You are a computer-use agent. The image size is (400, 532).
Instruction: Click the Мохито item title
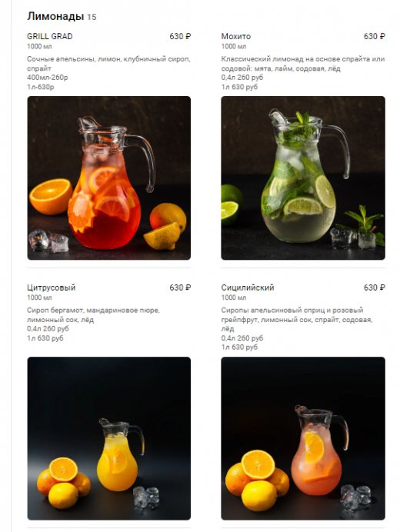pyautogui.click(x=236, y=36)
